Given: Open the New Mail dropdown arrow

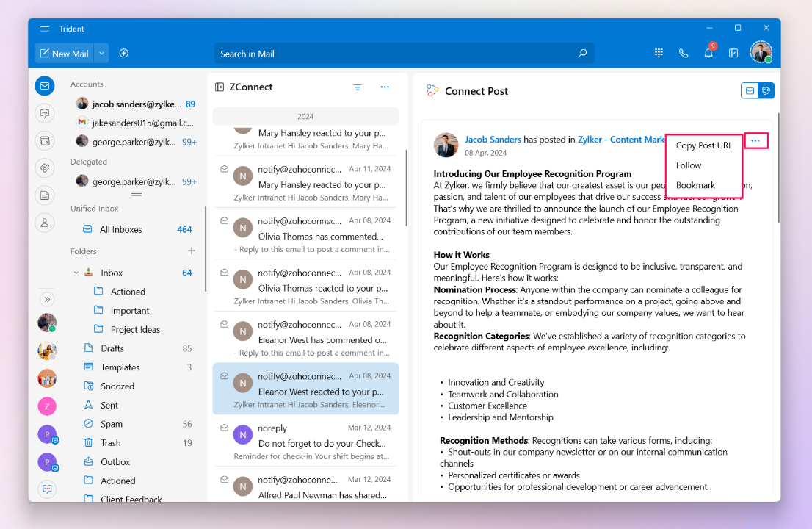Looking at the screenshot, I should [101, 54].
